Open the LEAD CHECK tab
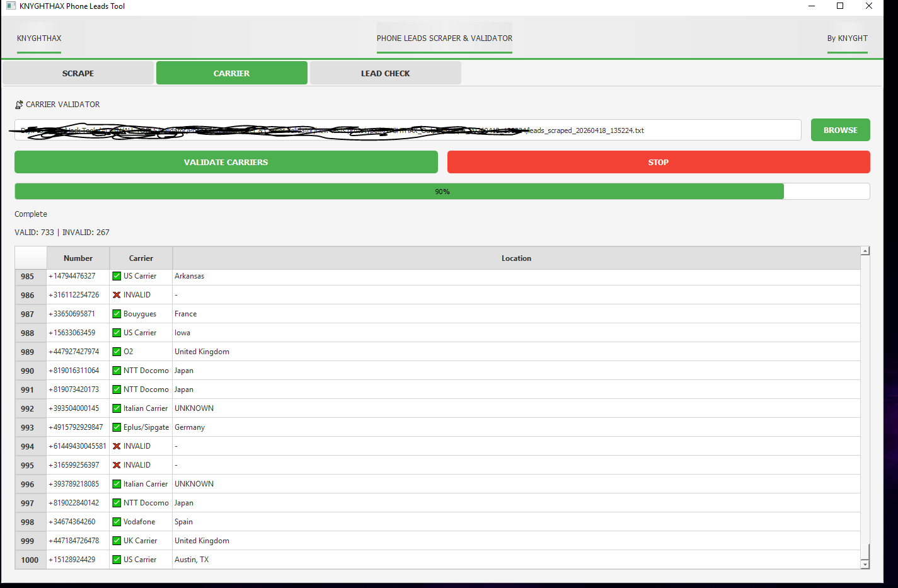The height and width of the screenshot is (588, 898). [385, 73]
